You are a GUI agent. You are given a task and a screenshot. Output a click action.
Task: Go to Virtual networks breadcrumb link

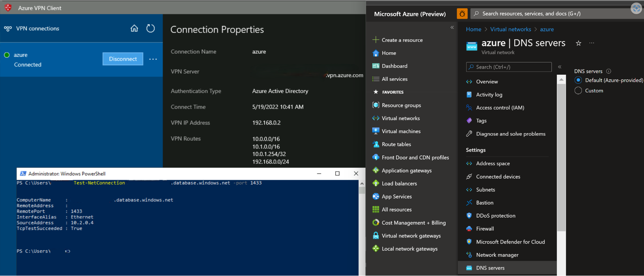point(510,29)
